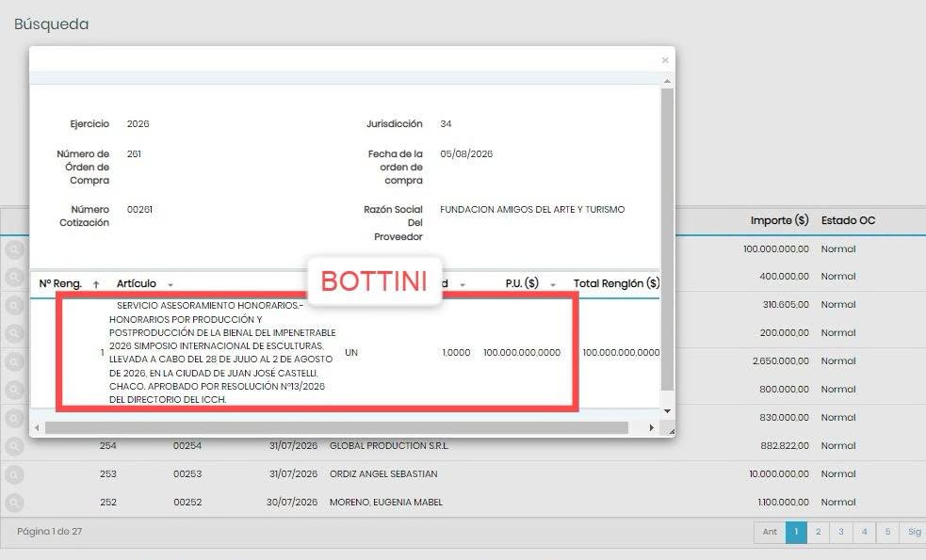Viewport: 926px width, 560px height.
Task: Close the purchase order detail popup
Action: pyautogui.click(x=665, y=60)
